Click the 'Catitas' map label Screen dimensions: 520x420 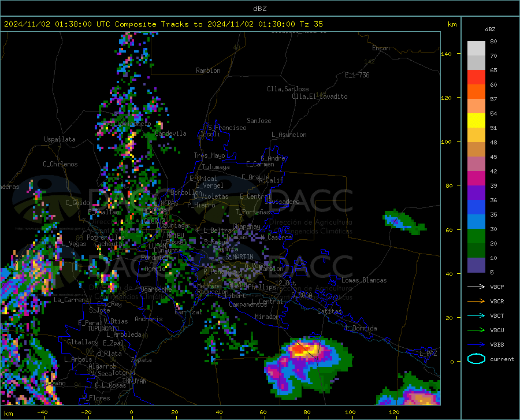[329, 311]
